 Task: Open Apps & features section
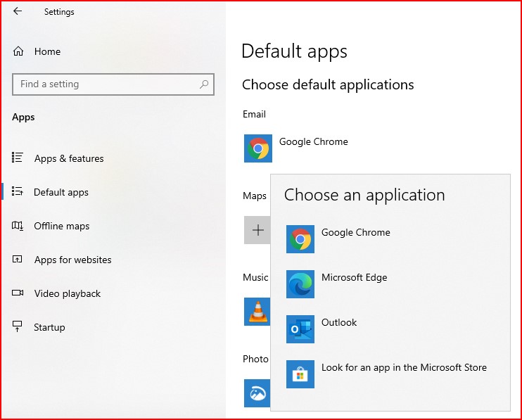pyautogui.click(x=69, y=158)
